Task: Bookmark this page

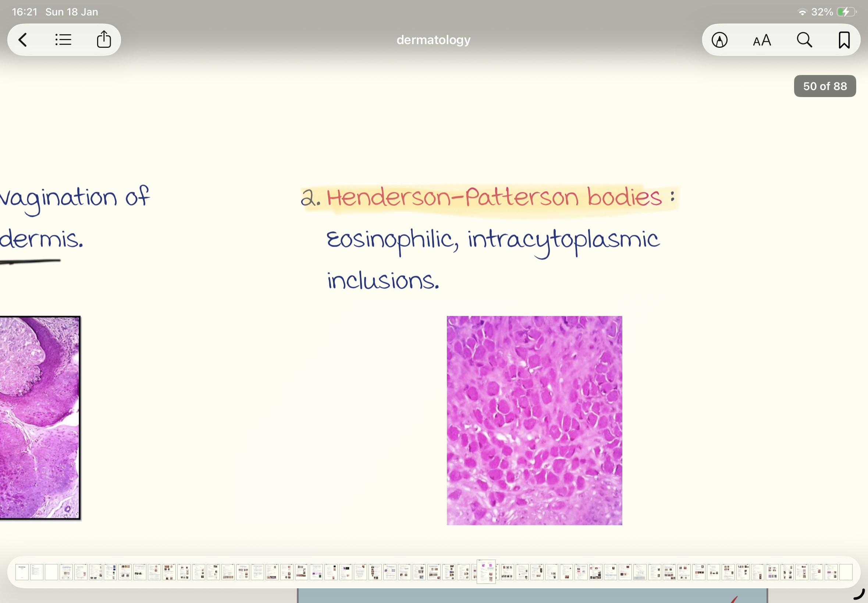Action: (844, 40)
